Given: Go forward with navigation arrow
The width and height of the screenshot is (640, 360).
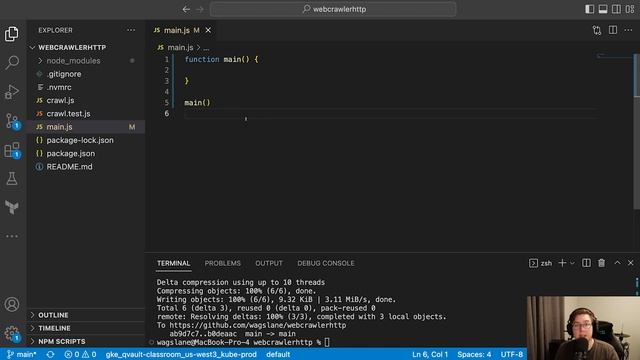Looking at the screenshot, I should (200, 9).
